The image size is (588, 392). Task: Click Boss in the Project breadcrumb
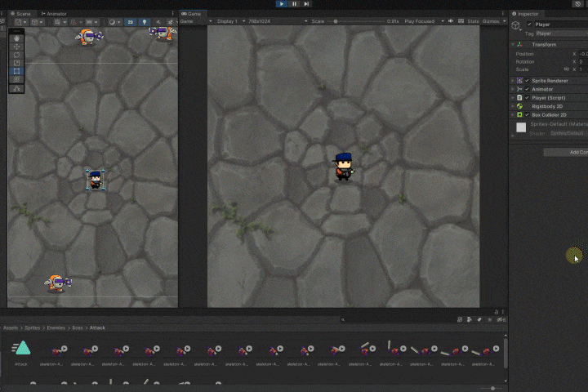pos(78,327)
